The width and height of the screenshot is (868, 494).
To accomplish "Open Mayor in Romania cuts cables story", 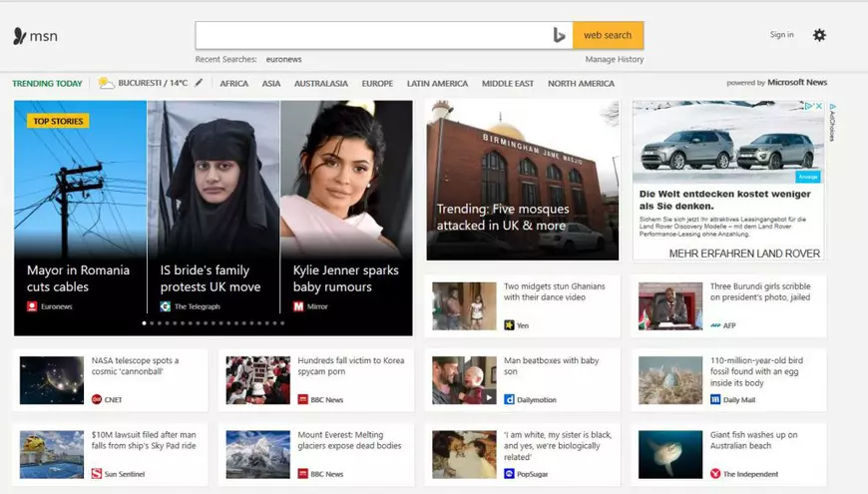I will [78, 278].
